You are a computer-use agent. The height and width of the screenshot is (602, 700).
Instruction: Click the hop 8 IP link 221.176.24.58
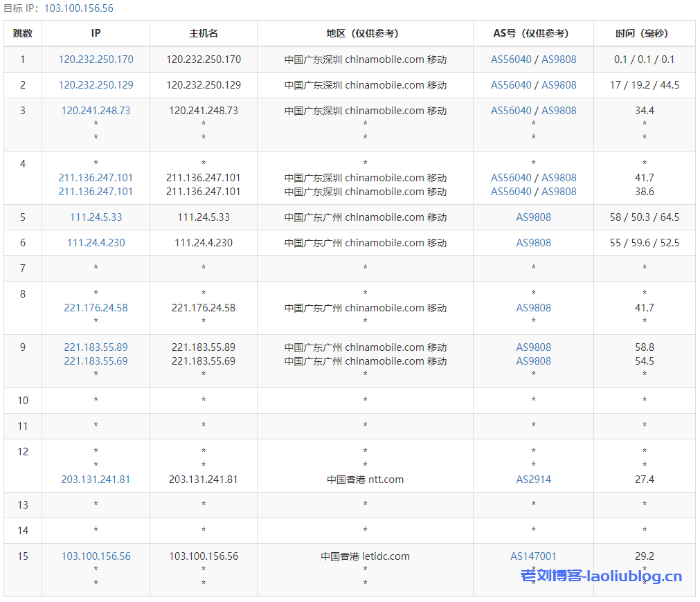point(96,308)
